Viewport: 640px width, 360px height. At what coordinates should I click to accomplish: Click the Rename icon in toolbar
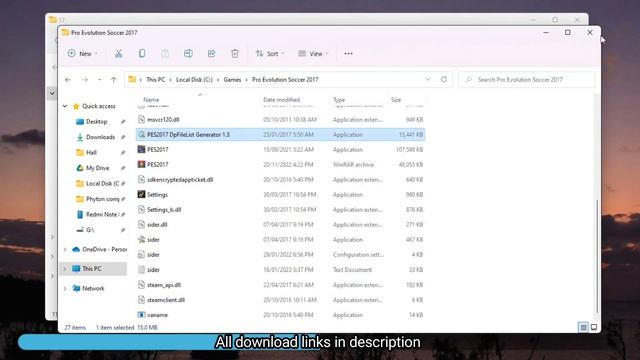tap(188, 53)
